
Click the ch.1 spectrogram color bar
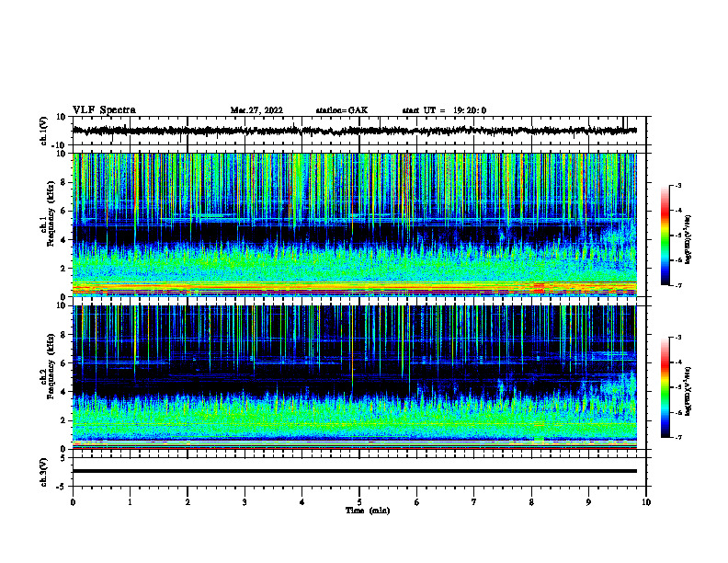click(665, 236)
